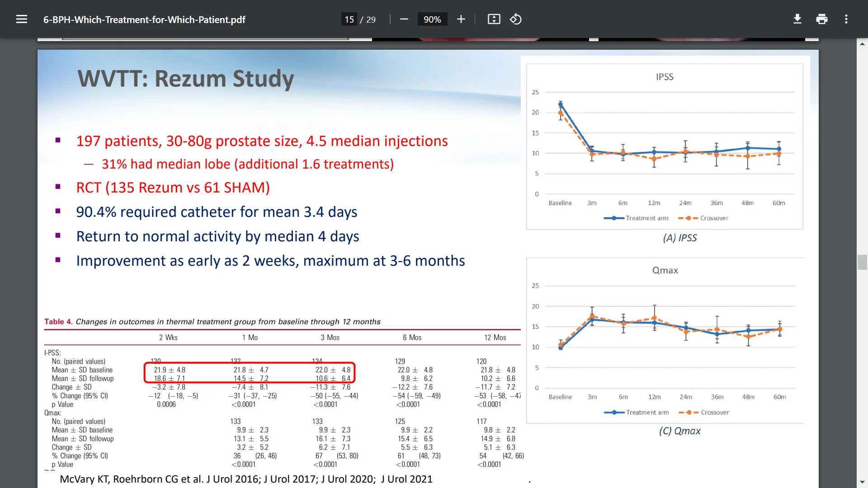This screenshot has height=488, width=868.
Task: Click the '60m' axis label on Qmax chart
Action: coord(779,397)
